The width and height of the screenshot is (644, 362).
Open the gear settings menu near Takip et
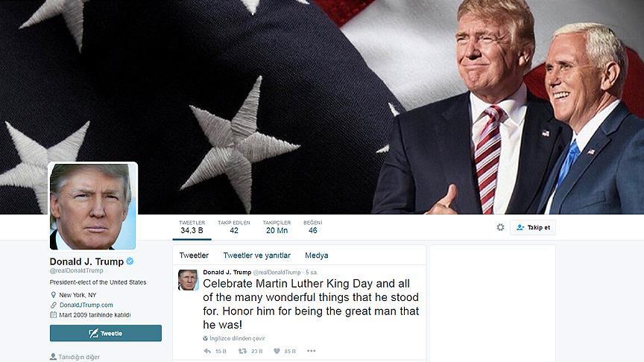[x=500, y=227]
